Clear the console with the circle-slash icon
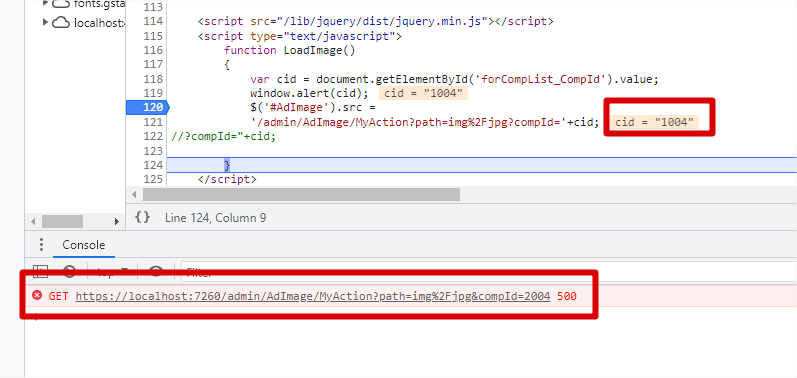Viewport: 797px width, 378px height. pos(69,272)
